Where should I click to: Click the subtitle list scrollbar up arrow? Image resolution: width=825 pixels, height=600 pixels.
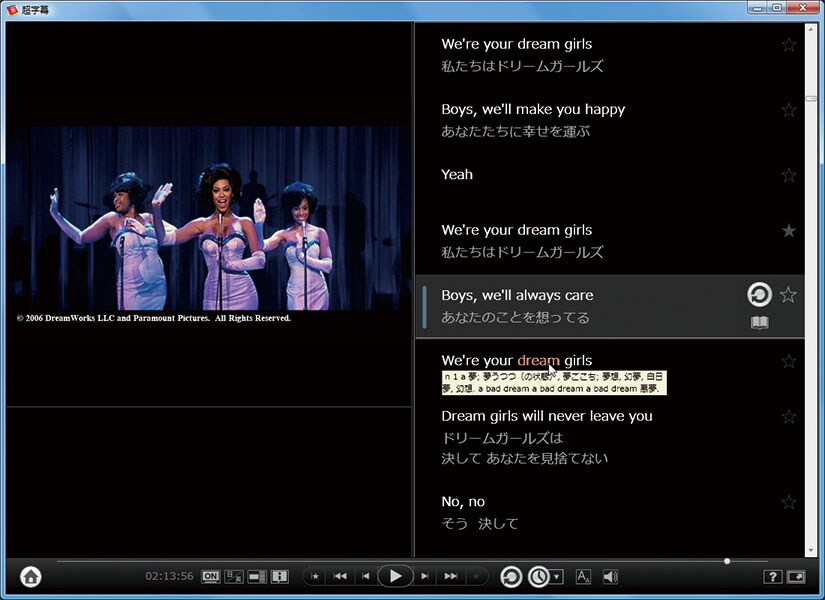811,29
